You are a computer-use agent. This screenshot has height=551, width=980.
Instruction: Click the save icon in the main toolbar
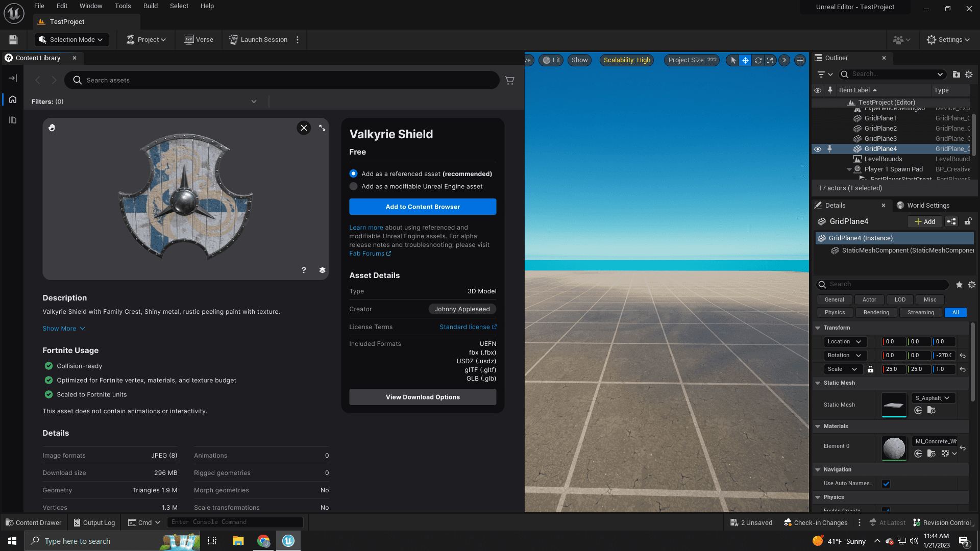(13, 40)
